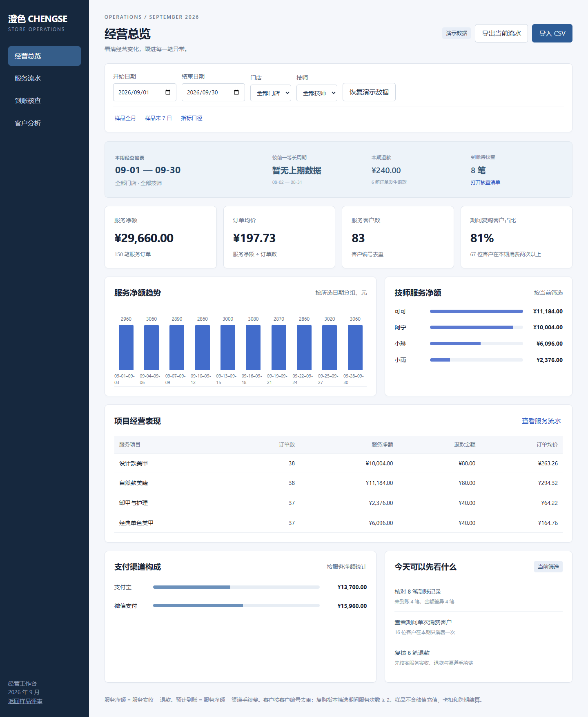Click the 卸甲与护理 table row name
The image size is (588, 717).
(134, 503)
